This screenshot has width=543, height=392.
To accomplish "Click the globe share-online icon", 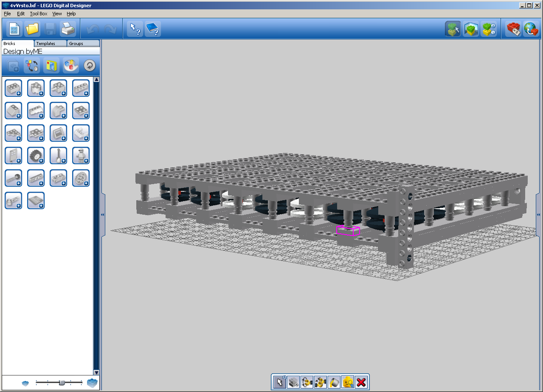I will (x=531, y=29).
